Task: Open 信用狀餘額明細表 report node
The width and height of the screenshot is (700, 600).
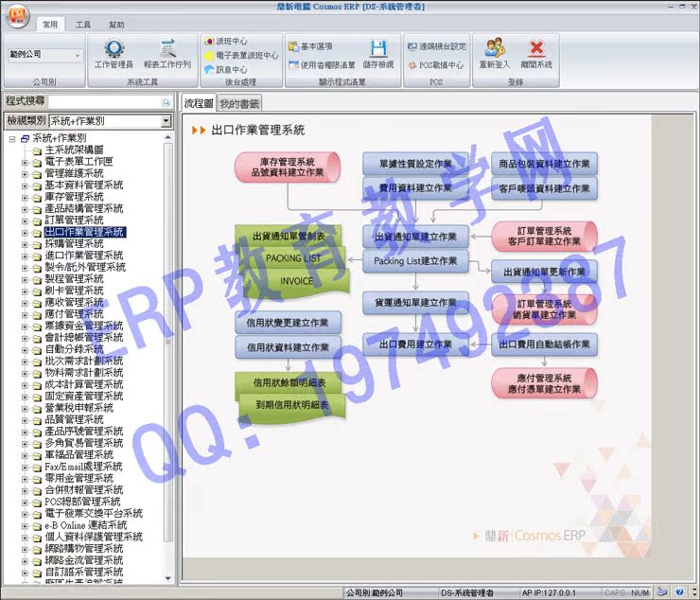Action: click(289, 383)
